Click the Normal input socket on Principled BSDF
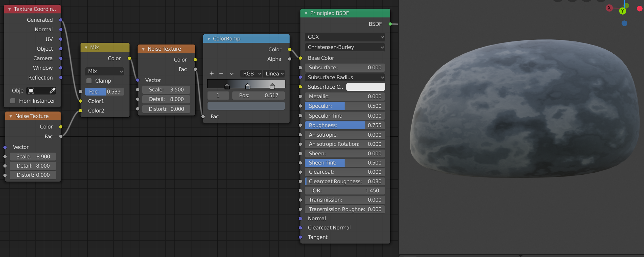 300,219
